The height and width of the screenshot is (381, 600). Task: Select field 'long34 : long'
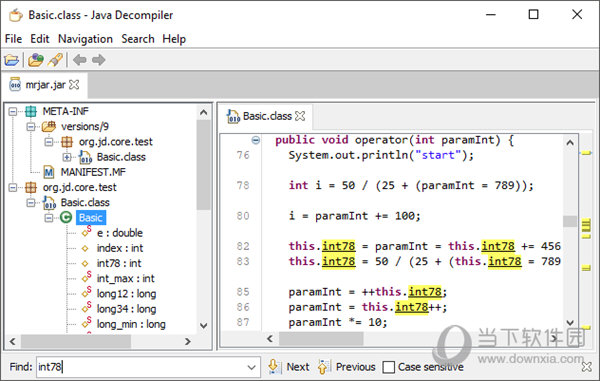pos(126,309)
